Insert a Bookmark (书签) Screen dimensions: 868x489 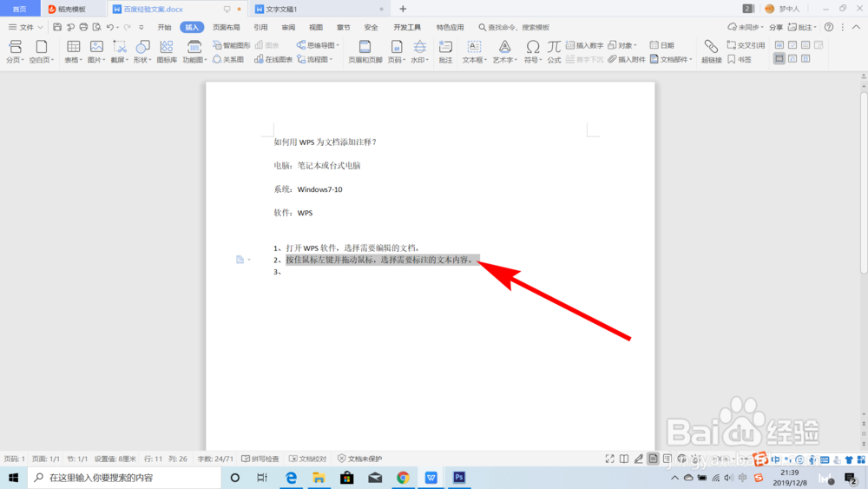click(740, 59)
